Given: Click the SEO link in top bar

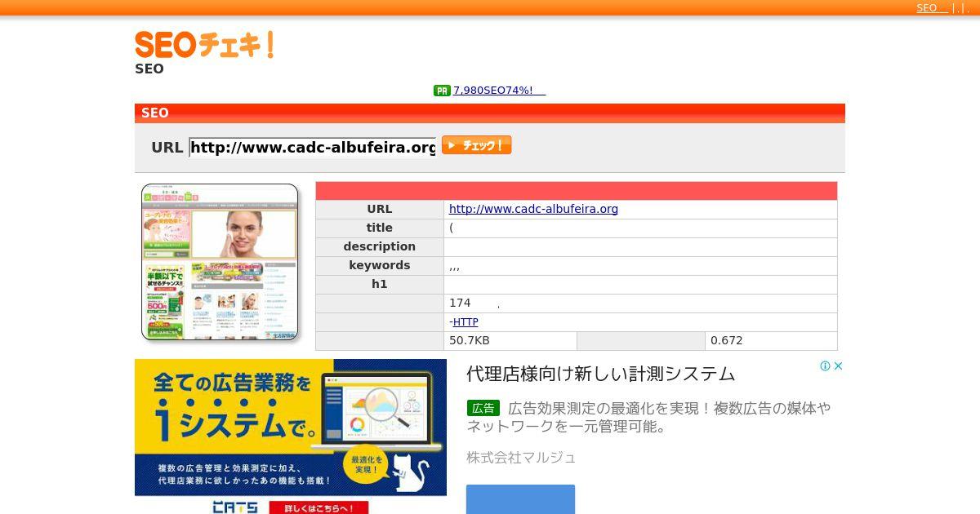Looking at the screenshot, I should (932, 8).
